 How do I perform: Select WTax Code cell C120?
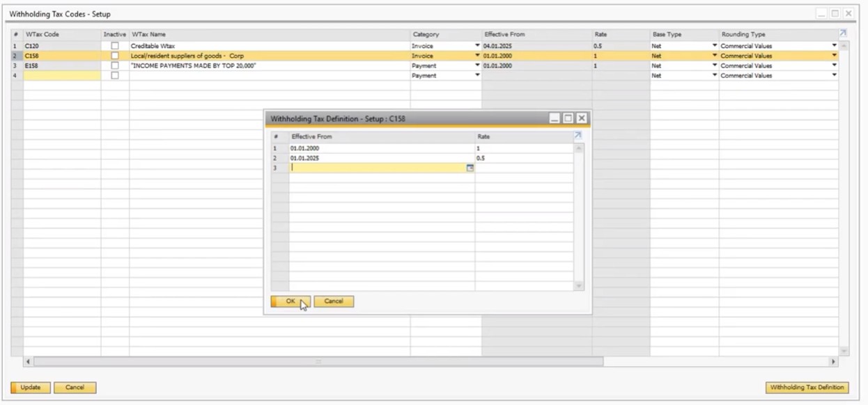[x=62, y=46]
